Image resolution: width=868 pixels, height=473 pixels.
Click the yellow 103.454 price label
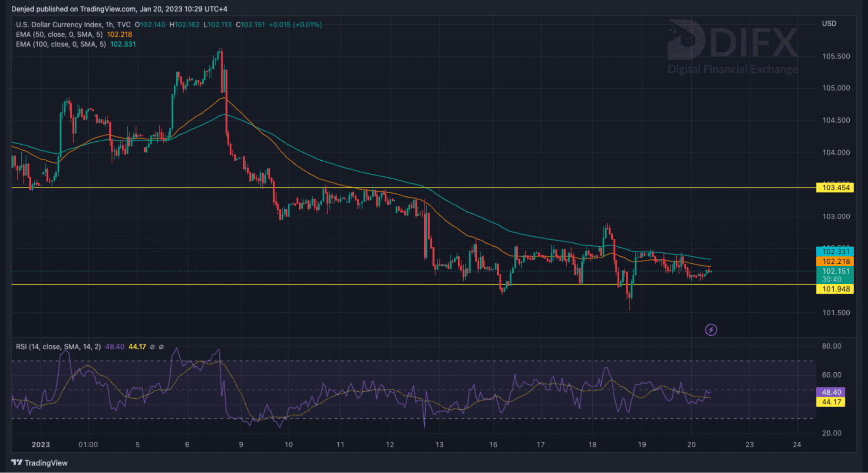[x=835, y=188]
